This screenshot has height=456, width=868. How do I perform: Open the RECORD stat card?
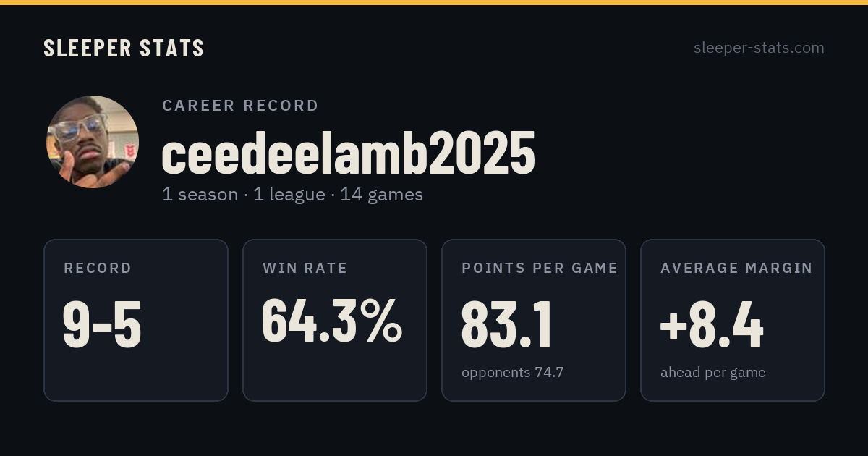click(136, 320)
